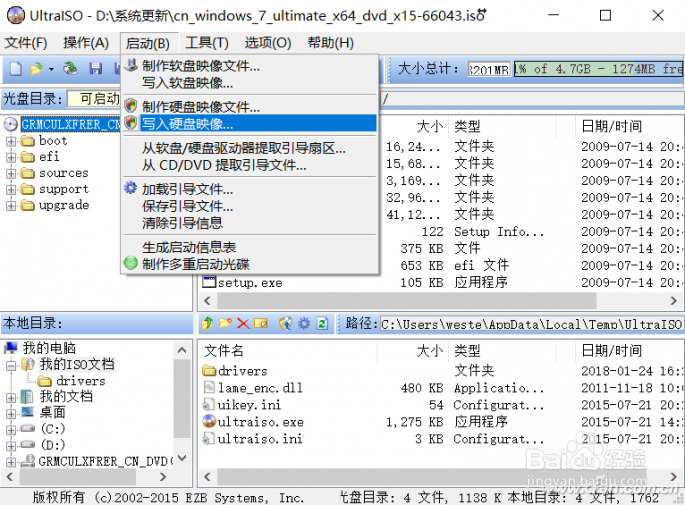Screen dimensions: 685x505
Task: Click the lame_enc.dll file icon
Action: (209, 387)
